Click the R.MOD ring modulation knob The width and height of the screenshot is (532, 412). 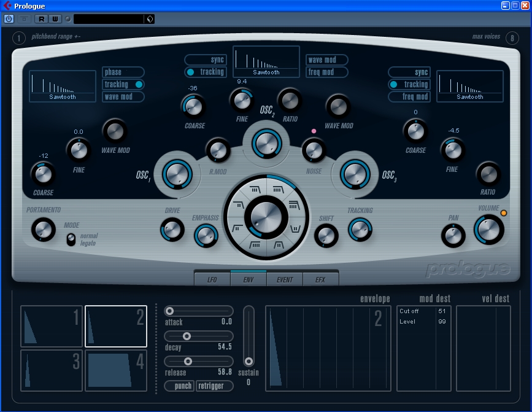click(x=218, y=150)
